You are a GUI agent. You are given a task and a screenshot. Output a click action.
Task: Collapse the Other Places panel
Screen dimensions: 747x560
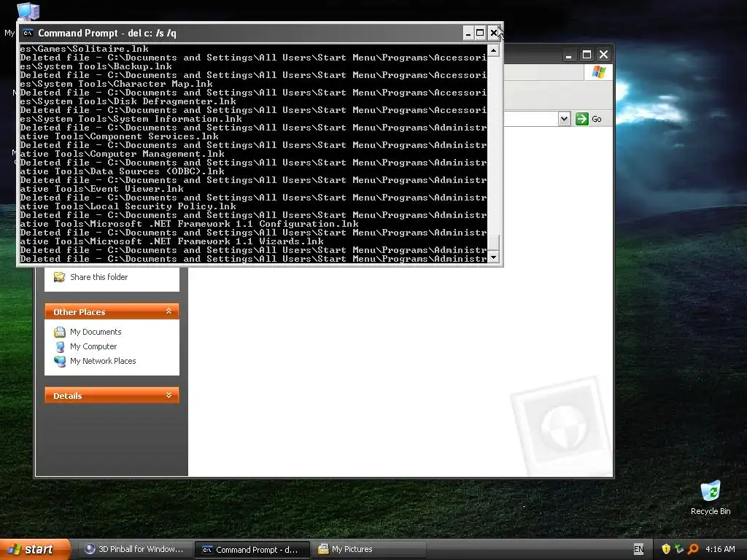pos(169,311)
